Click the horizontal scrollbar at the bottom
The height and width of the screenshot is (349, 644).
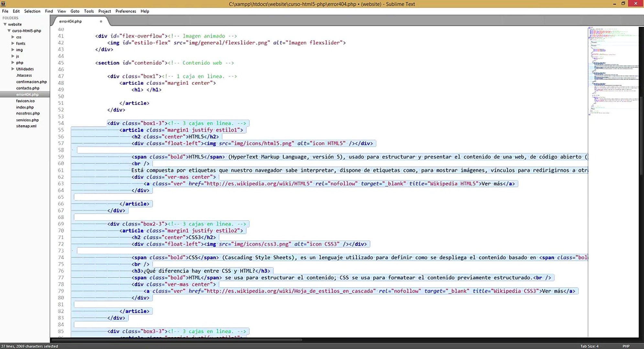[176, 340]
